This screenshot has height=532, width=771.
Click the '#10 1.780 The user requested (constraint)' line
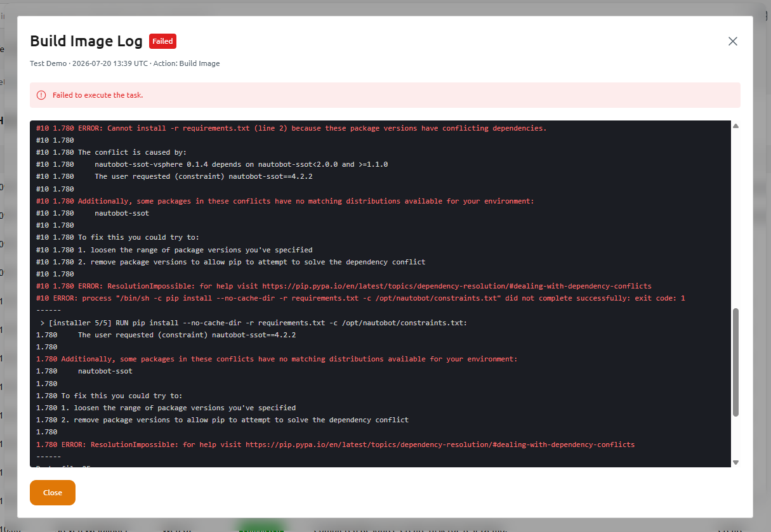pos(175,176)
